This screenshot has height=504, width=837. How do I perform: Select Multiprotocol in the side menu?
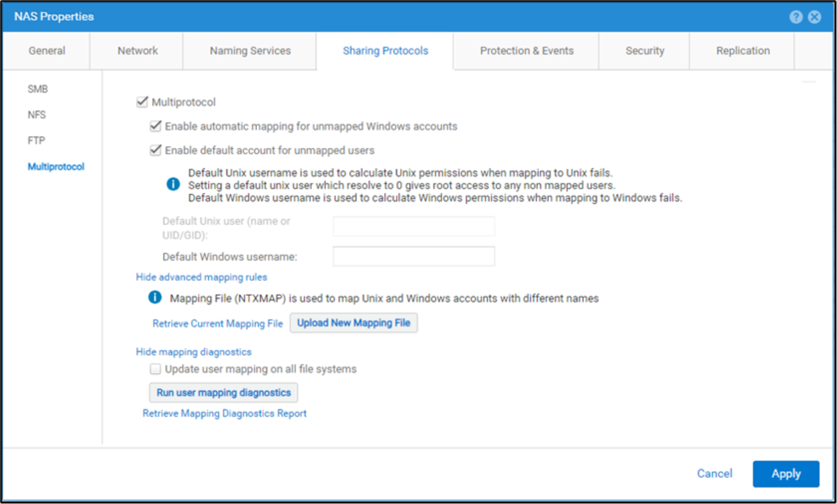pos(56,166)
